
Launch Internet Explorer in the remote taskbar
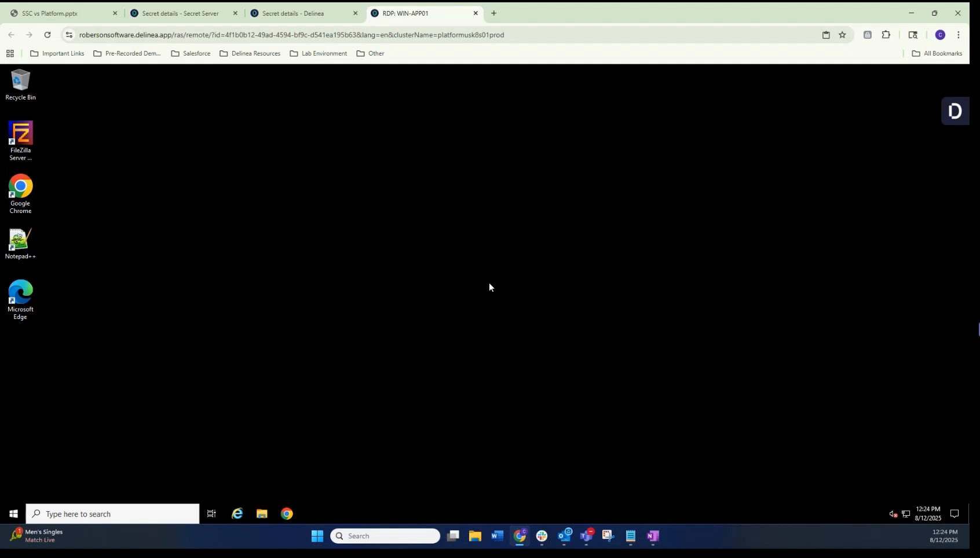(237, 513)
